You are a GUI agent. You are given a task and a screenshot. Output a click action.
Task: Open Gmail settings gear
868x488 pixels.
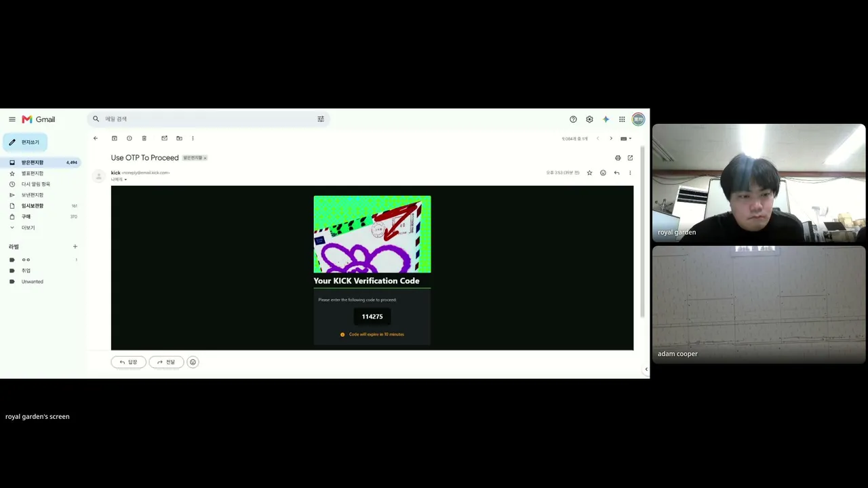coord(589,119)
